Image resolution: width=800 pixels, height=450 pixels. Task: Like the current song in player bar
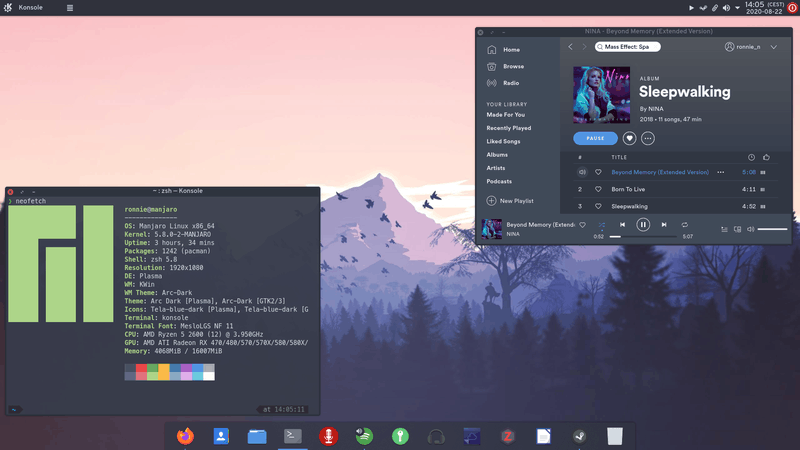tap(582, 225)
